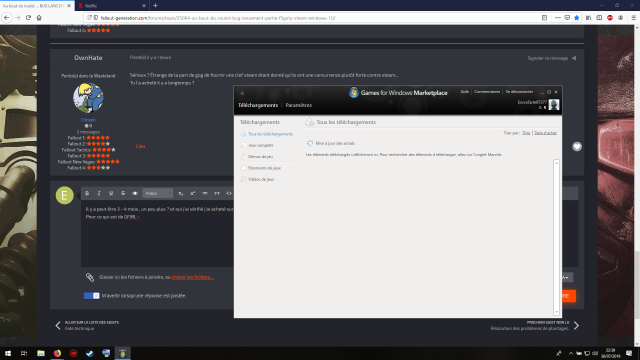Select 'Extensions de jeux' in sidebar
The width and height of the screenshot is (640, 360).
click(264, 168)
